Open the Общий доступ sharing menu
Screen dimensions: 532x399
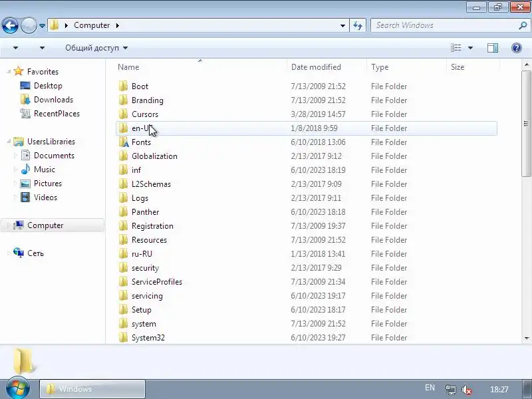pos(96,48)
